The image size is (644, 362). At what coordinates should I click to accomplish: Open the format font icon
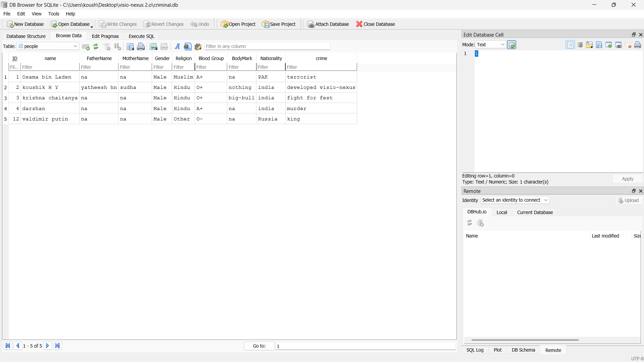[x=177, y=47]
